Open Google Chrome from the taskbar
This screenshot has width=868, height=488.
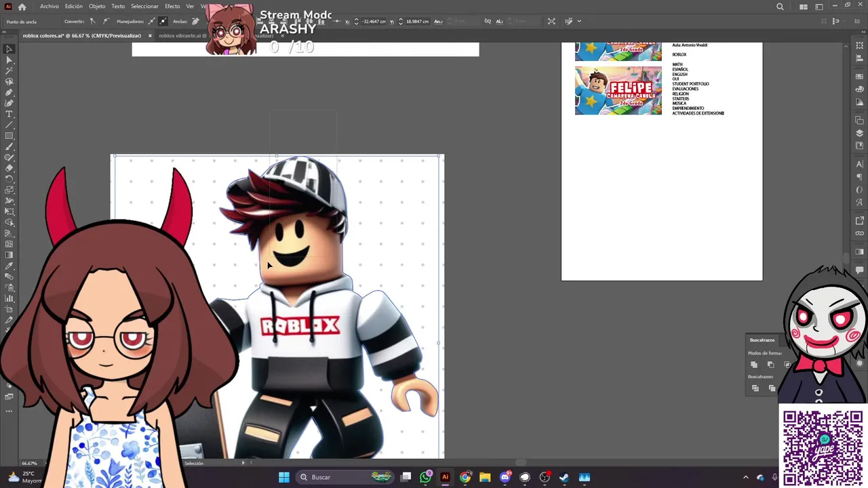click(x=465, y=477)
